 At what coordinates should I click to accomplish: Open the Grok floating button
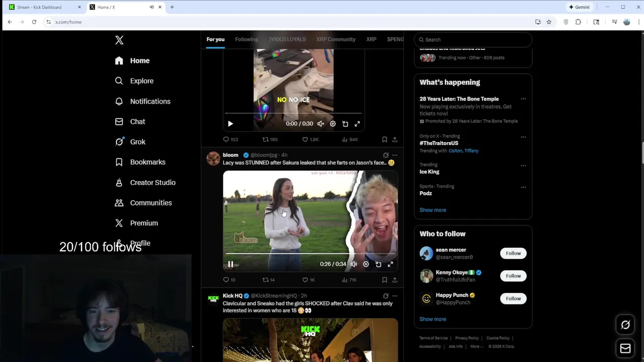[625, 325]
